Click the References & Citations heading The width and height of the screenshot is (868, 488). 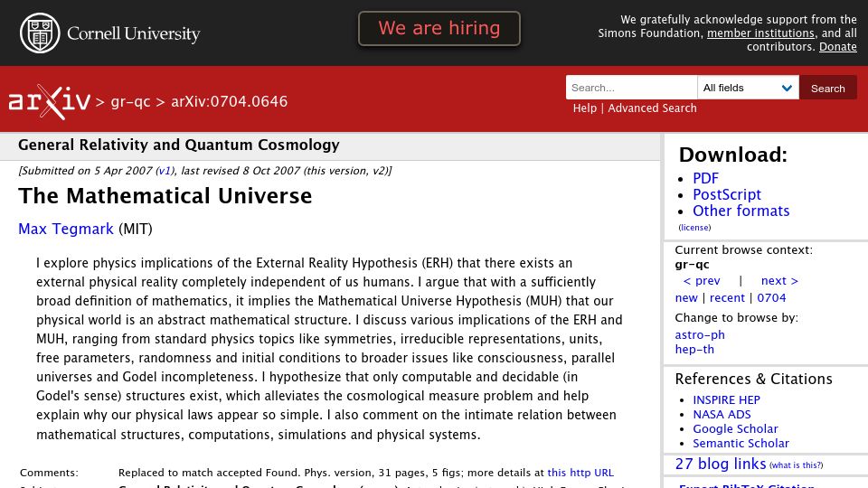pyautogui.click(x=753, y=379)
